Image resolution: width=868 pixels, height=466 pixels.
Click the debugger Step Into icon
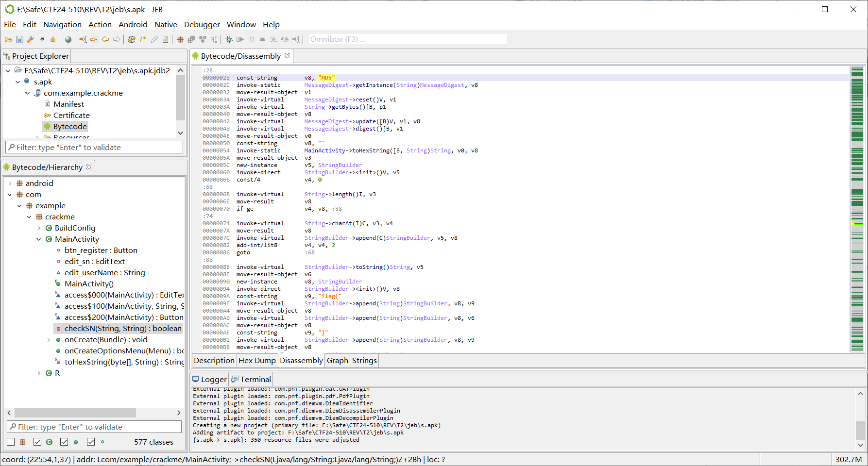(x=273, y=39)
